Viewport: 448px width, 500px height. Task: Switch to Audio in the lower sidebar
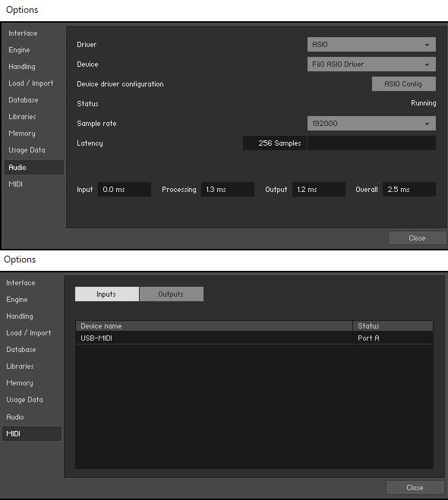coord(15,417)
